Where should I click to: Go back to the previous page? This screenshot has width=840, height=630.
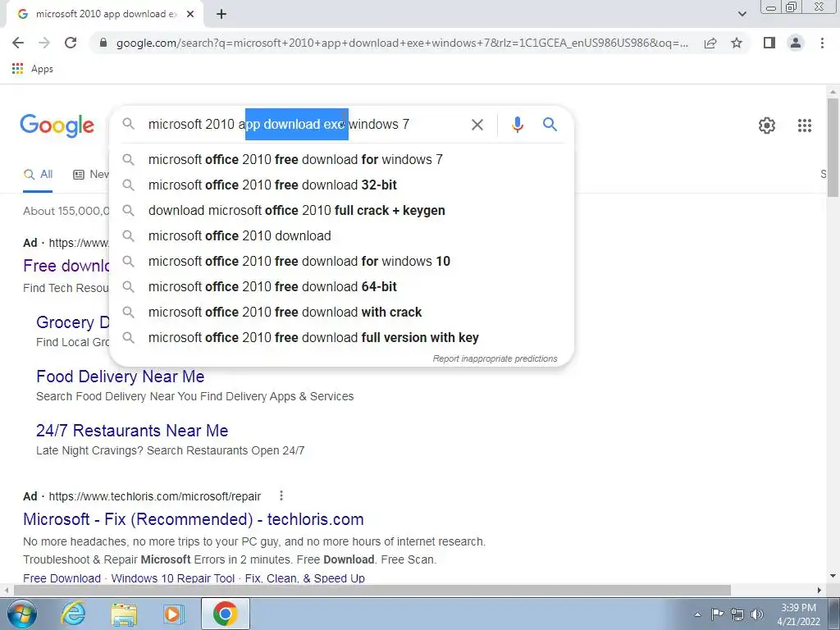coord(18,43)
